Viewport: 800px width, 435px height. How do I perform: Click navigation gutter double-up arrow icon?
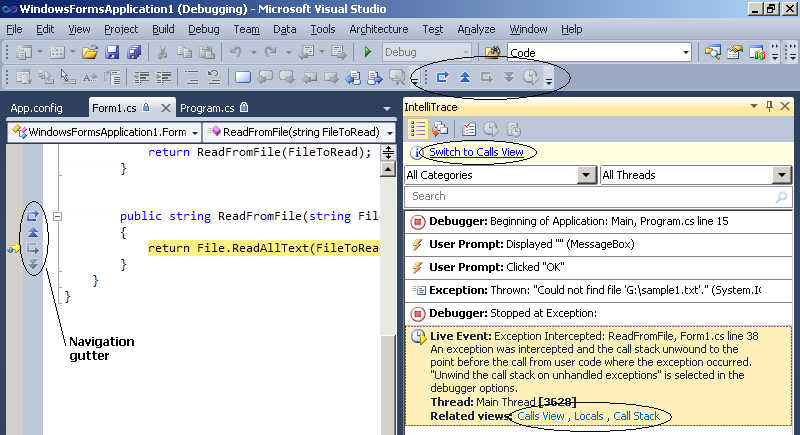click(x=33, y=232)
